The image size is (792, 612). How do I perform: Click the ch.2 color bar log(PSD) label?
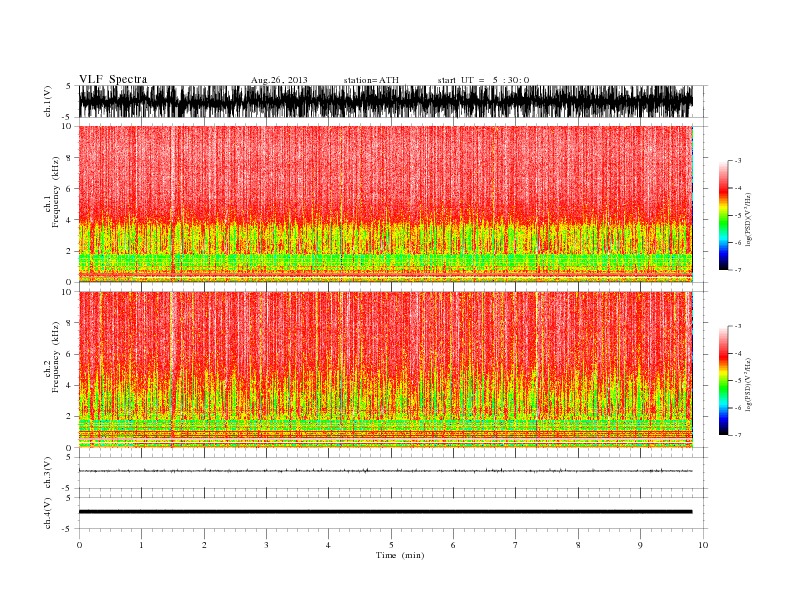(749, 384)
